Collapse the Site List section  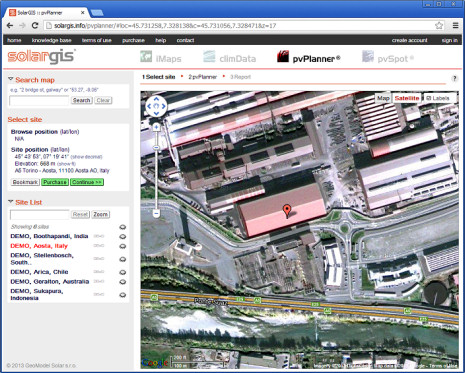pos(11,202)
